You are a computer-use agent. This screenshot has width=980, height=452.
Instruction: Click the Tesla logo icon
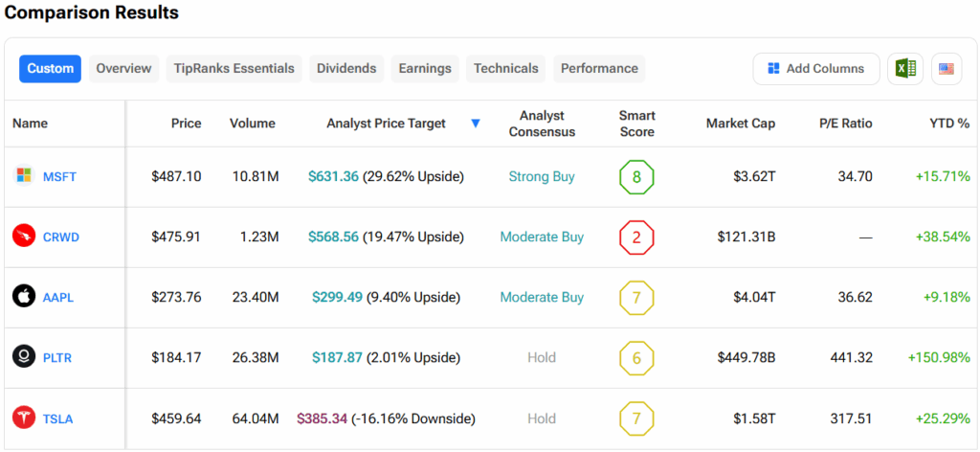24,418
